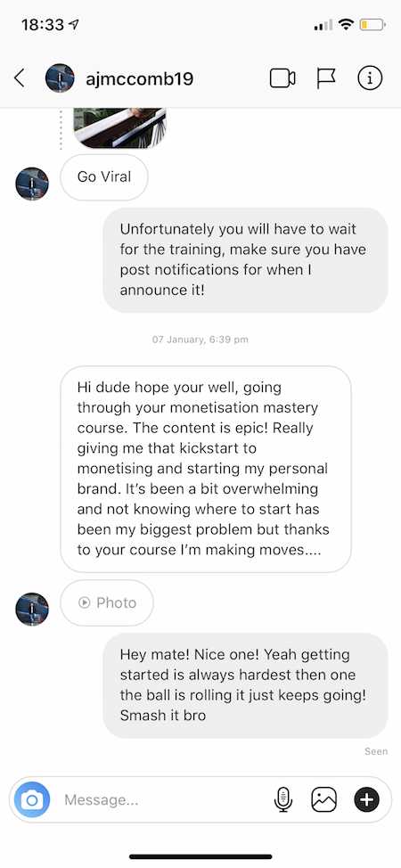Select the monetisation mastery course message
The width and height of the screenshot is (401, 868).
coord(206,469)
